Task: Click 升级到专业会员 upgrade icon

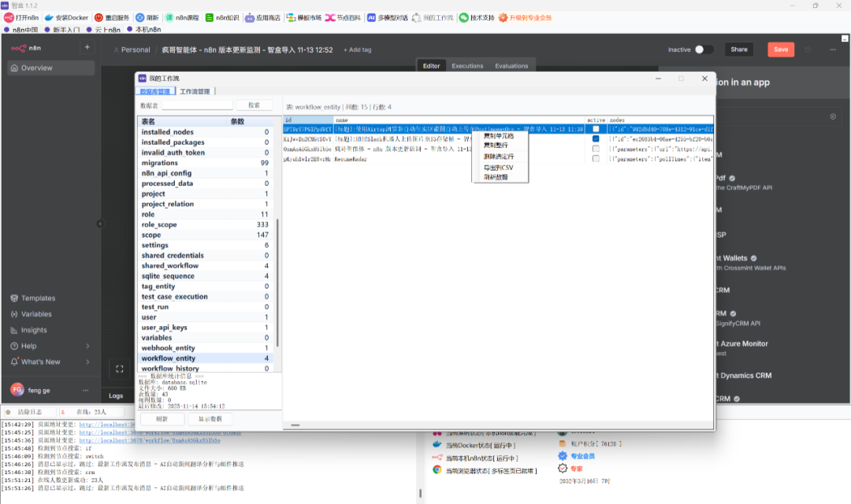Action: click(x=503, y=17)
